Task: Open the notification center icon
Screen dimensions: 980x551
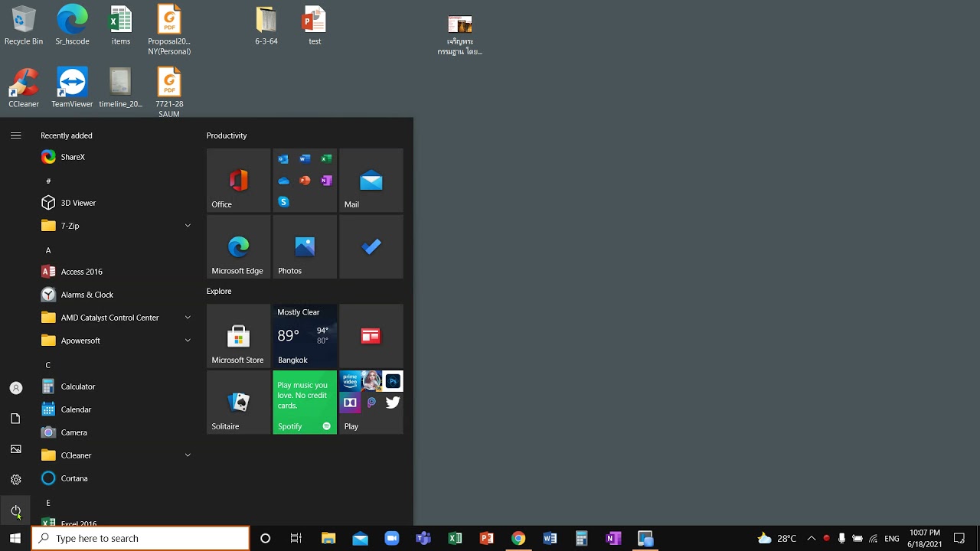Action: pyautogui.click(x=959, y=539)
